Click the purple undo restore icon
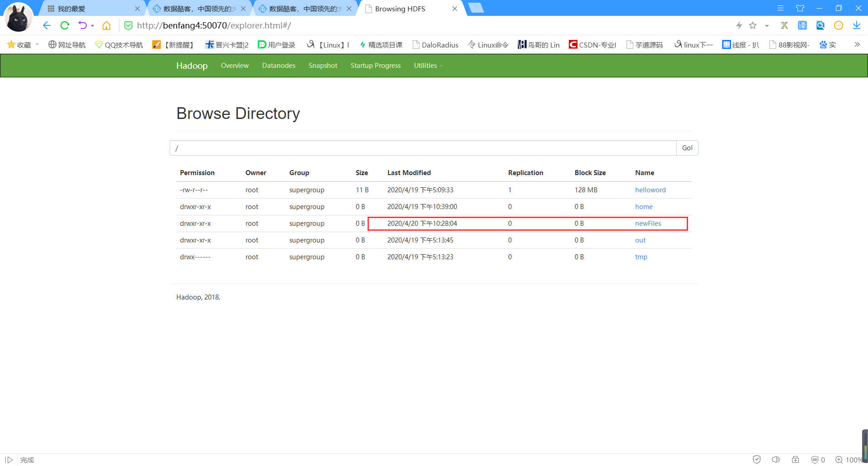 coord(82,25)
